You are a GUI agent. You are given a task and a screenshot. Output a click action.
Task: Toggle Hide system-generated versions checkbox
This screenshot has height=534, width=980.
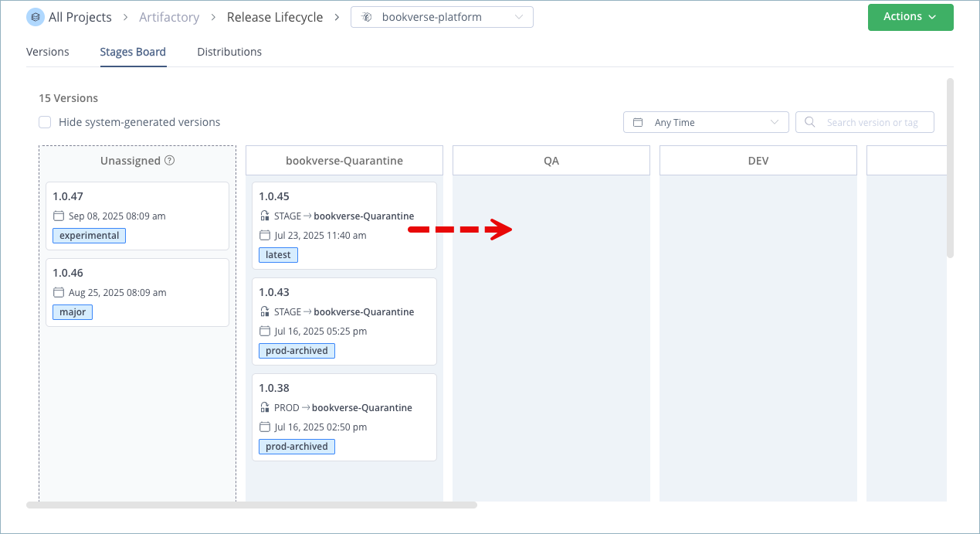point(46,122)
